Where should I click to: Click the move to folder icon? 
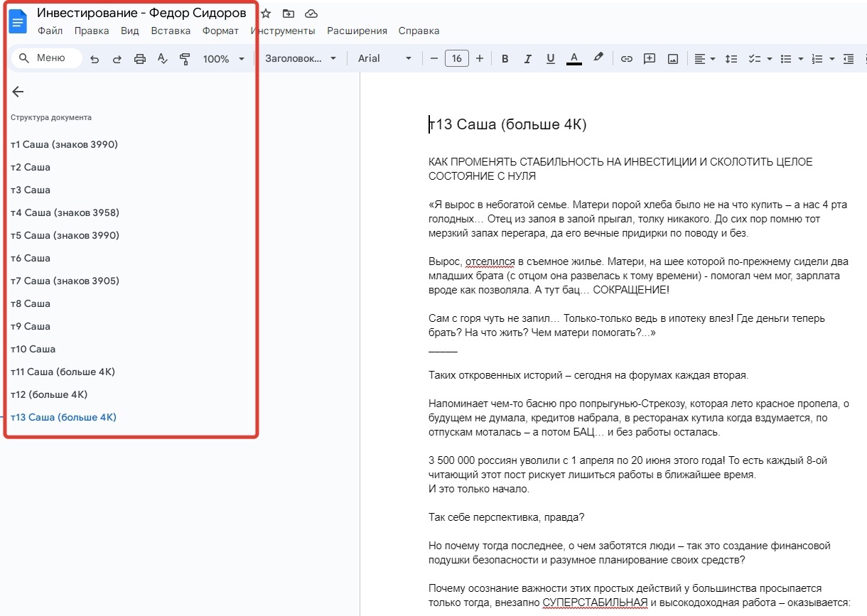(x=288, y=13)
